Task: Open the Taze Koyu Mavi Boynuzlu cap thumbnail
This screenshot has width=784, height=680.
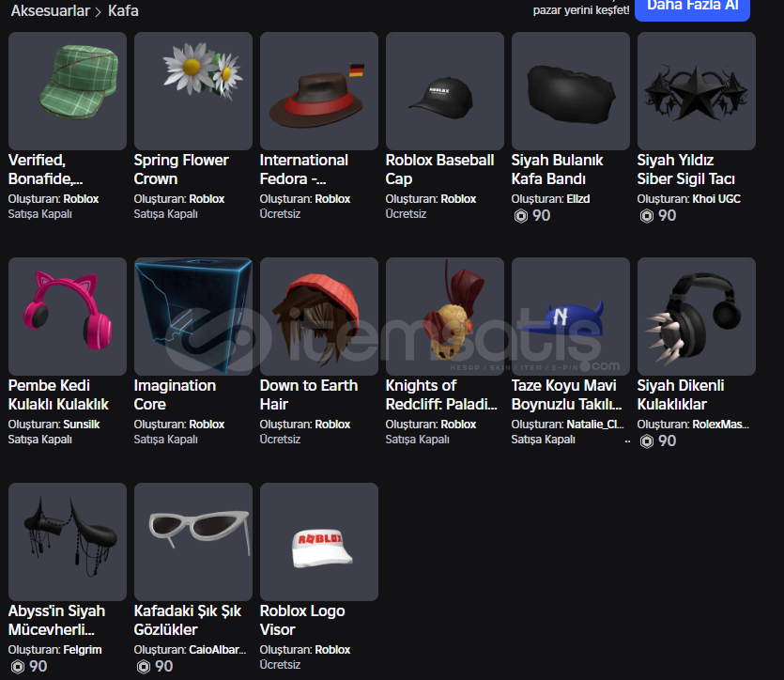Action: 571,317
